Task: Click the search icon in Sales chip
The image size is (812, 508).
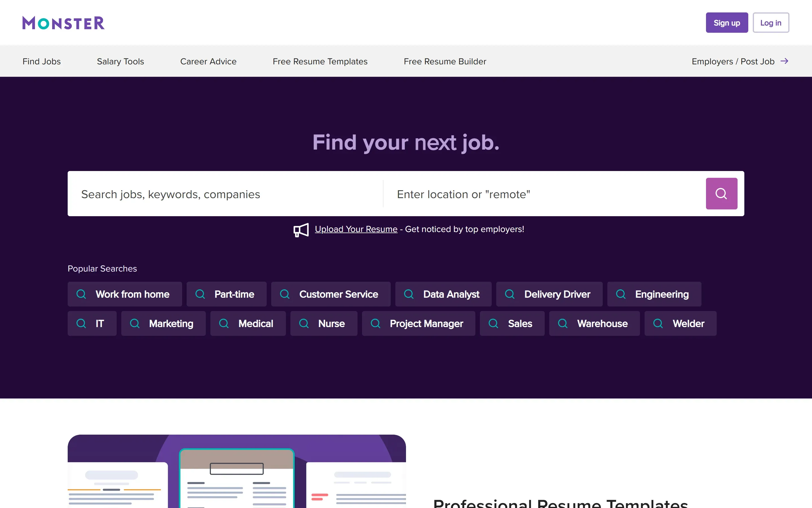Action: (x=493, y=323)
